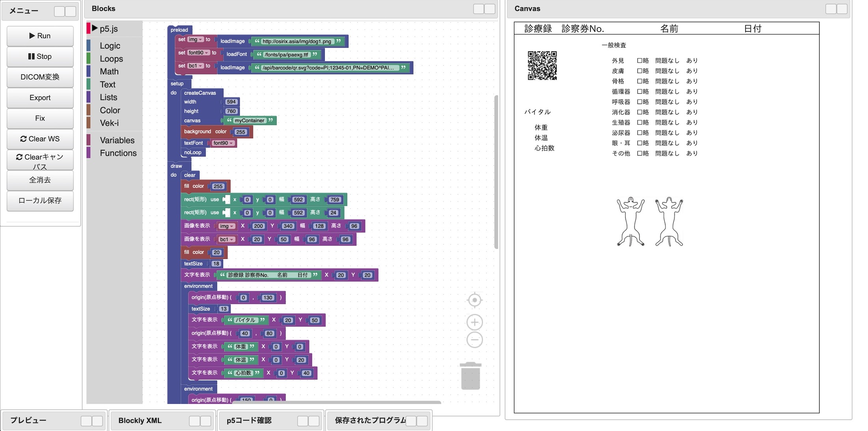Click the 体温 label on the canvas

(541, 138)
